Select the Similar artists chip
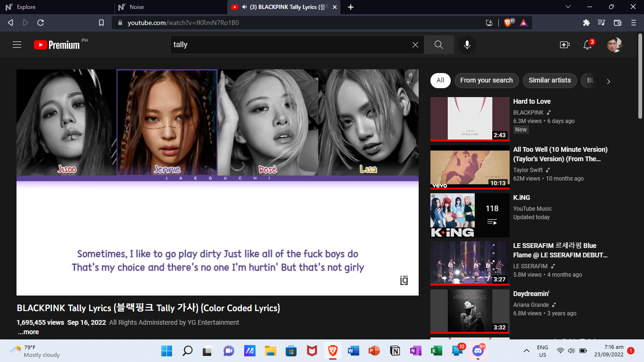The height and width of the screenshot is (362, 644). coord(550,80)
